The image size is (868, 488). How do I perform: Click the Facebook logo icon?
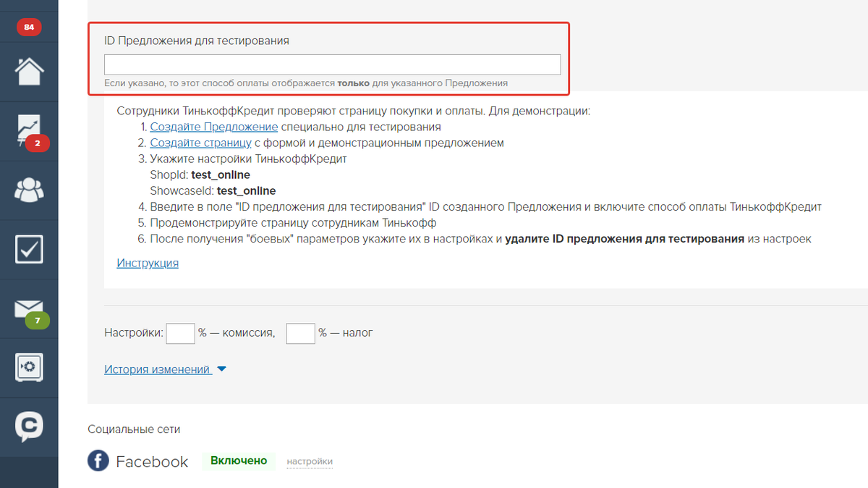coord(98,461)
